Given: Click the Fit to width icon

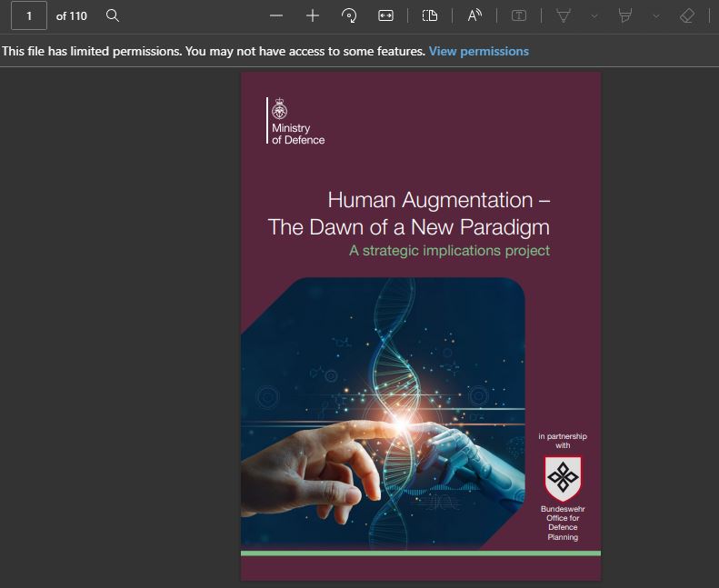Looking at the screenshot, I should coord(385,16).
